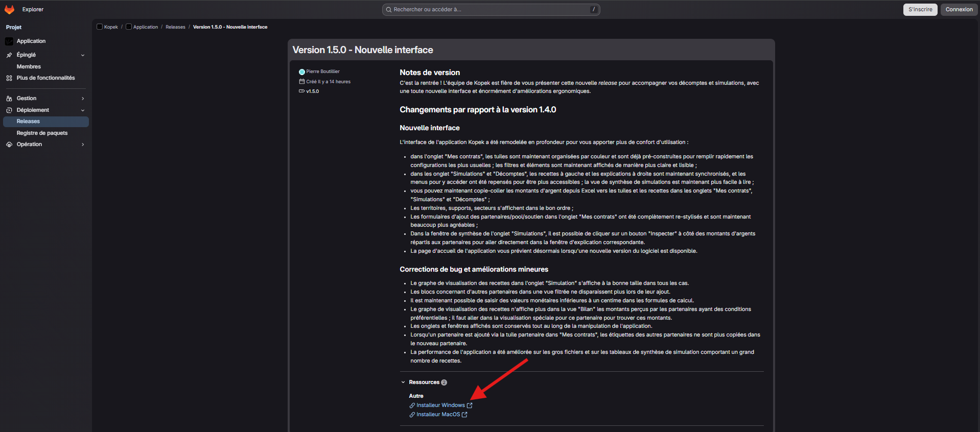Open the Membres sidebar item

(46, 67)
